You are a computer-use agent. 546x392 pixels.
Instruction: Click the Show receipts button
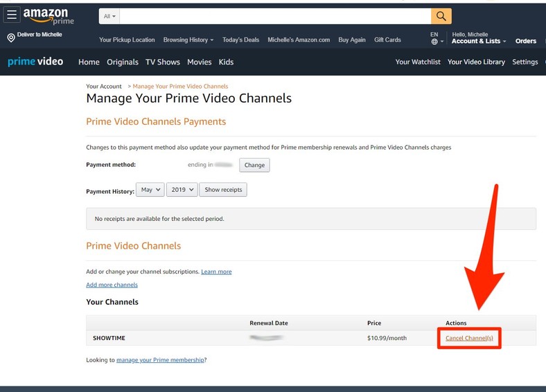(223, 189)
